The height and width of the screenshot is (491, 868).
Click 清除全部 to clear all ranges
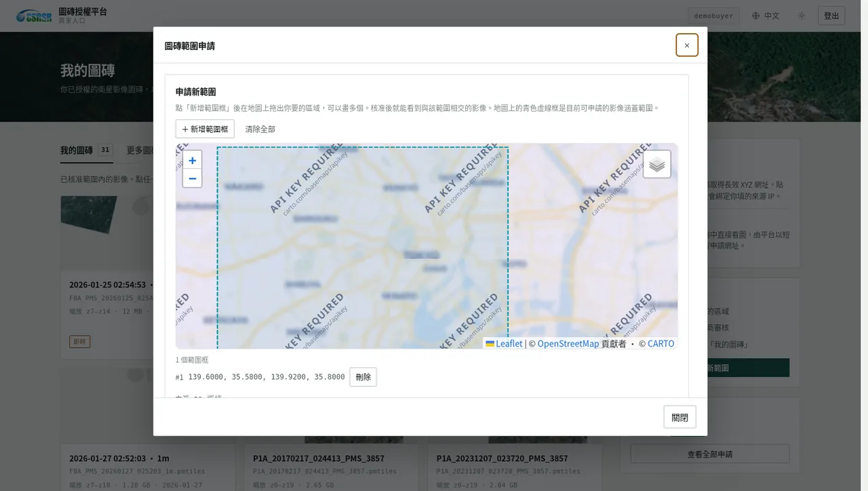point(260,129)
